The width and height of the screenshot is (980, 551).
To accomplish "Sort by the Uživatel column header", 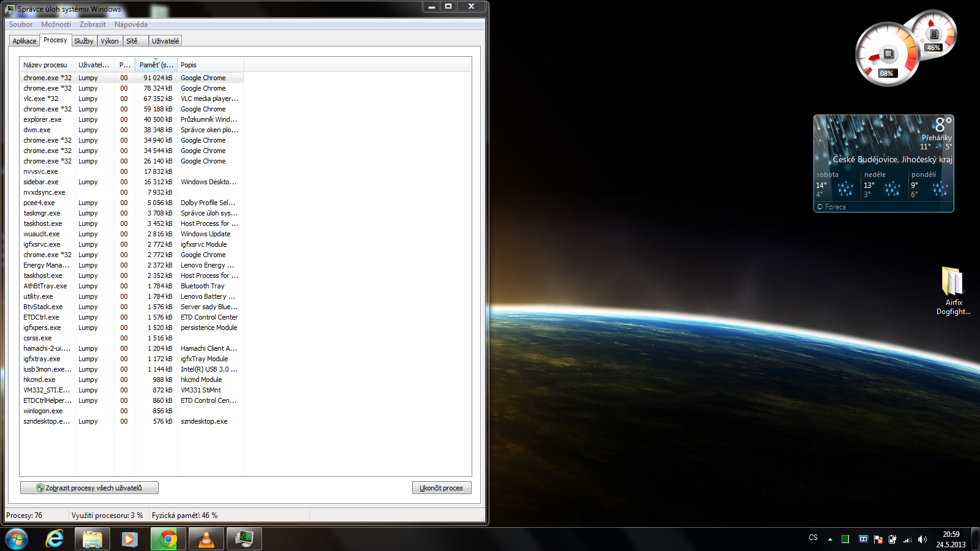I will point(94,65).
